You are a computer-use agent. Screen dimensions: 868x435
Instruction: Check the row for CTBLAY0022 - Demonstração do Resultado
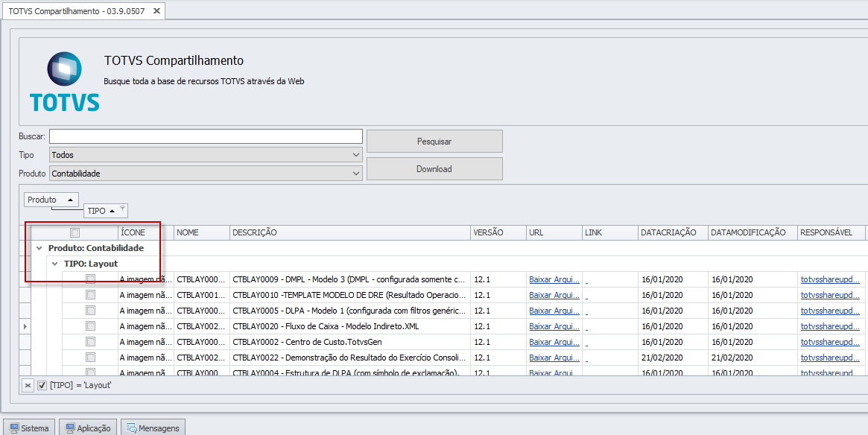click(x=90, y=357)
